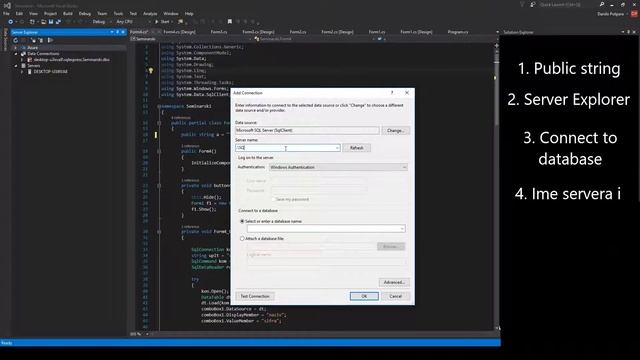Image resolution: width=640 pixels, height=360 pixels.
Task: Open the Build menu
Action: tap(68, 13)
